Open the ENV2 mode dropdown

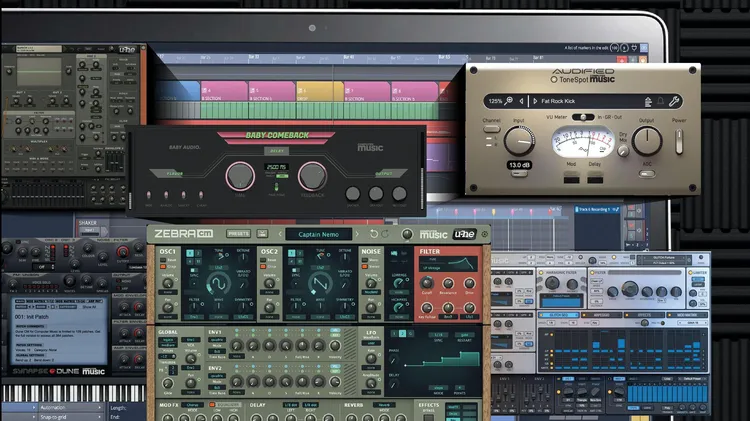pos(217,376)
